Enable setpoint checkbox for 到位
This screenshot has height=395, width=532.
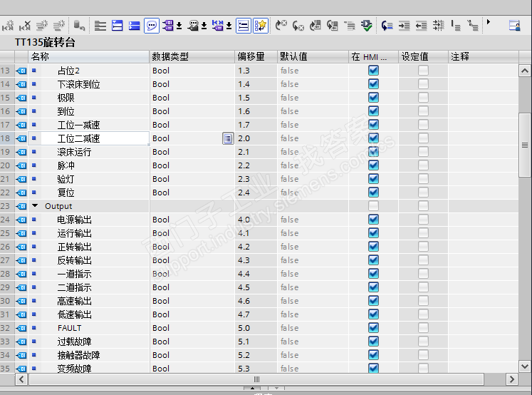423,111
